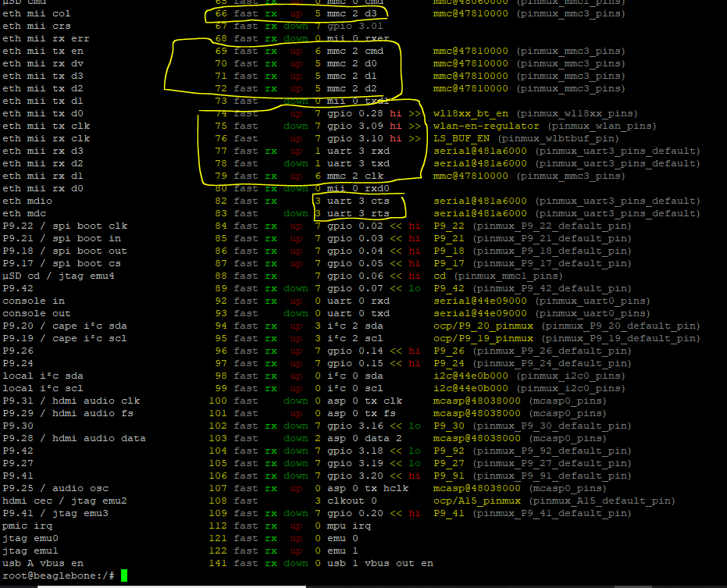This screenshot has width=727, height=588.
Task: Click the wlan-en-regulator text
Action: pos(486,126)
